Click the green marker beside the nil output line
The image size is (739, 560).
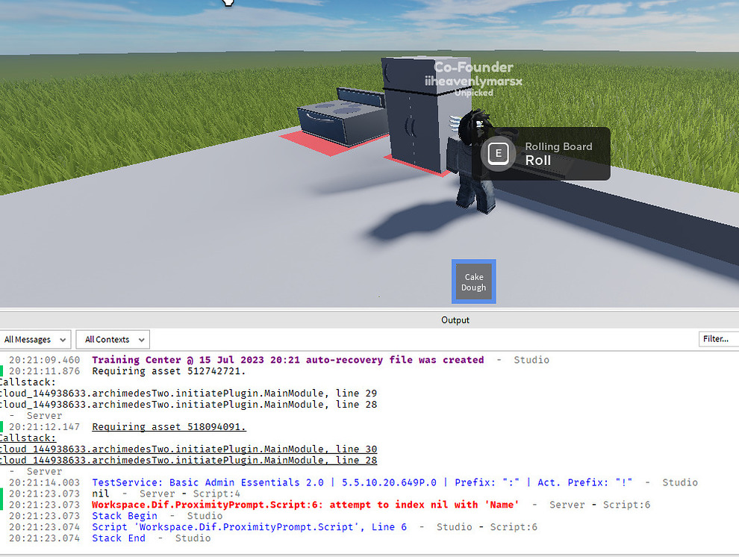point(2,493)
